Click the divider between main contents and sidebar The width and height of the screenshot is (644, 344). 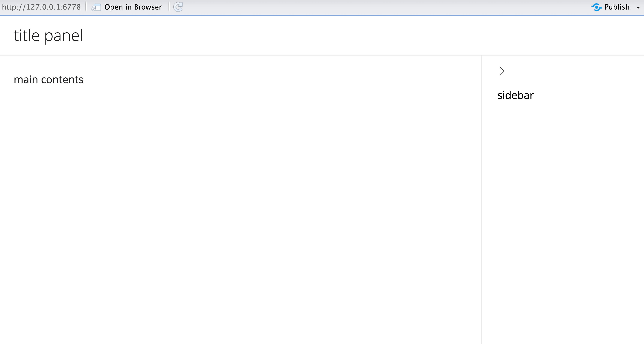point(481,175)
